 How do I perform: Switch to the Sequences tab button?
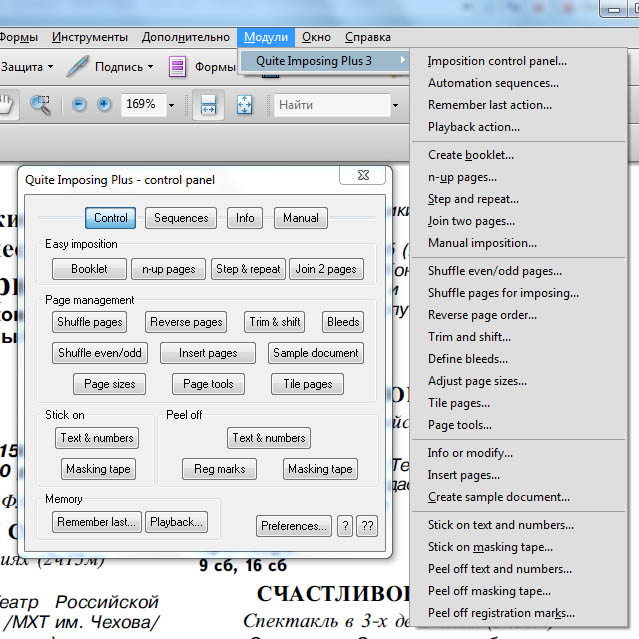pos(181,218)
